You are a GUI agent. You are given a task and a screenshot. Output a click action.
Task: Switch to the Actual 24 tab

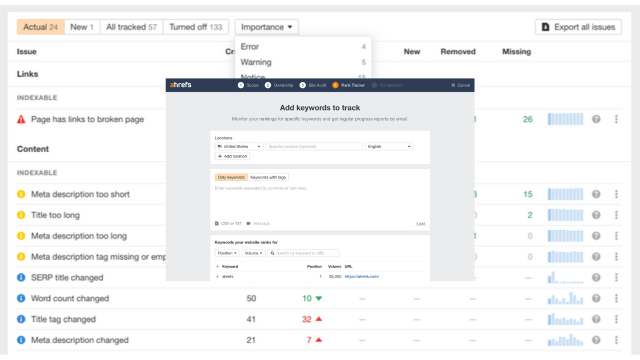pyautogui.click(x=40, y=27)
